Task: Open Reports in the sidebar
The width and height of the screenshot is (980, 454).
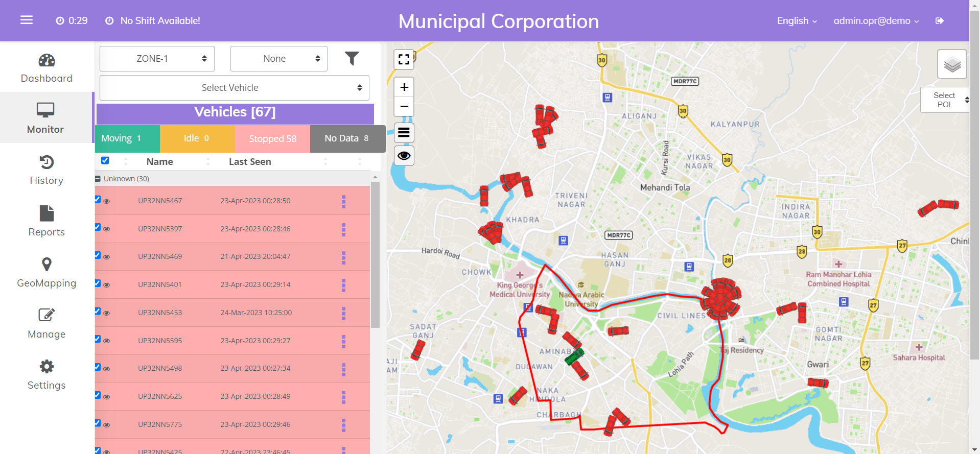Action: pos(46,221)
